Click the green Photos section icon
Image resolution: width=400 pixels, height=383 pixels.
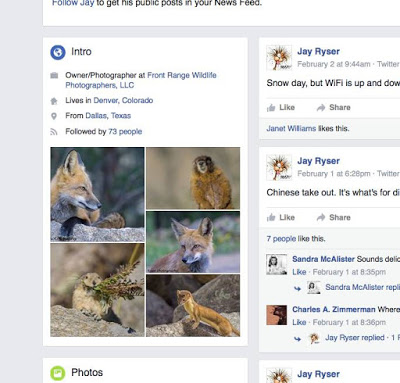click(x=58, y=373)
